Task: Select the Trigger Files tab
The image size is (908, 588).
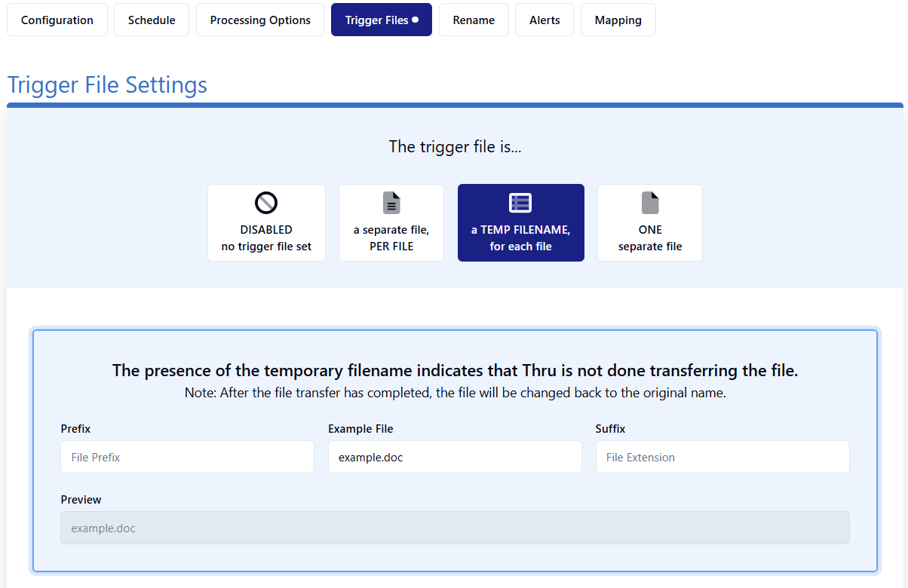Action: [x=382, y=20]
